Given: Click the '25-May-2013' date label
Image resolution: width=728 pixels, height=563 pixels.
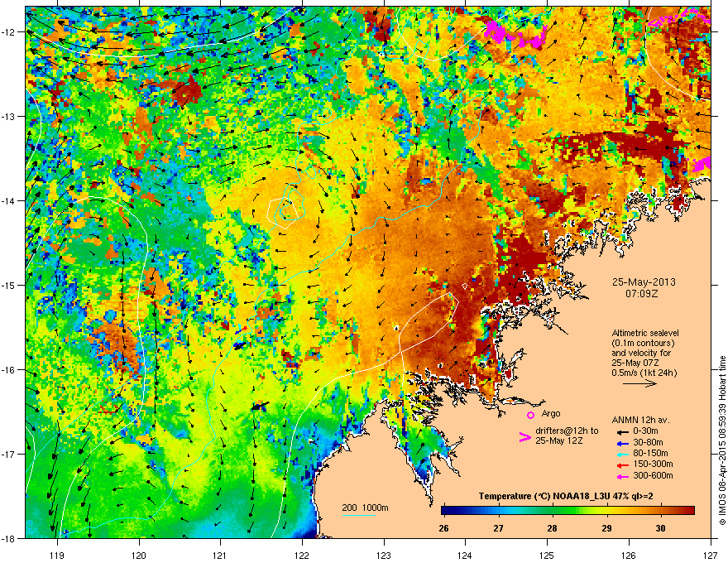Looking at the screenshot, I should pyautogui.click(x=644, y=282).
